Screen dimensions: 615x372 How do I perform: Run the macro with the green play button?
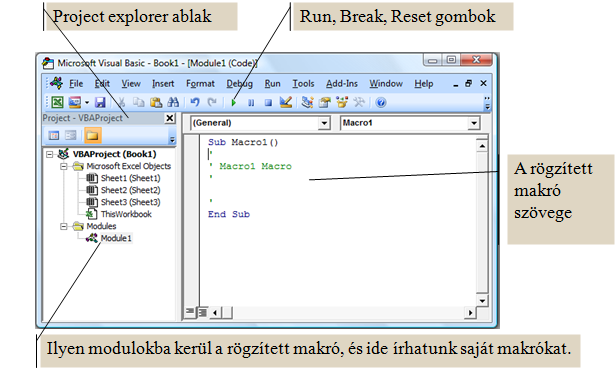pyautogui.click(x=234, y=103)
